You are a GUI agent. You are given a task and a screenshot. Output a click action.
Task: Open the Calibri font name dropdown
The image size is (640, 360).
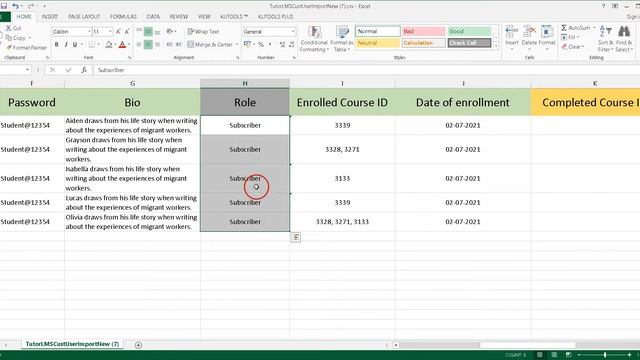[x=89, y=31]
